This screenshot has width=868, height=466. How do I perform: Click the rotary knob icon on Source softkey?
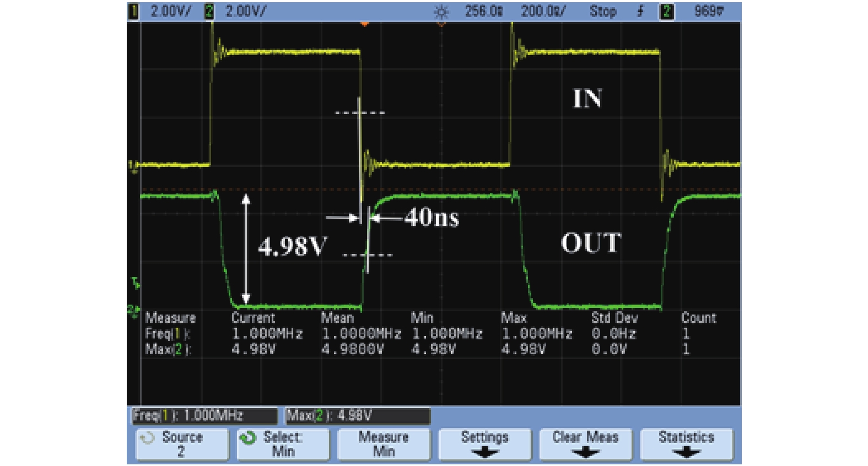point(147,438)
